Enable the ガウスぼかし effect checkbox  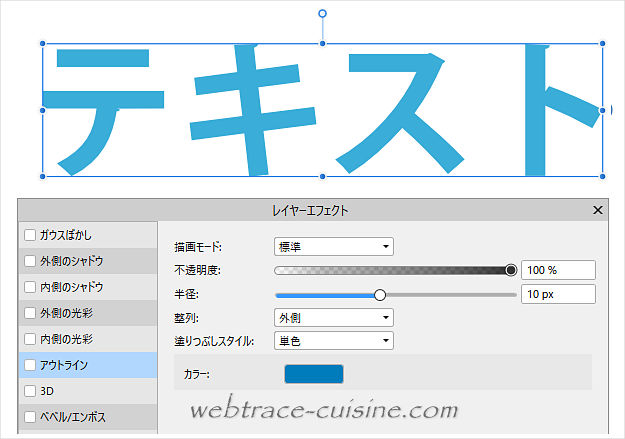point(30,235)
